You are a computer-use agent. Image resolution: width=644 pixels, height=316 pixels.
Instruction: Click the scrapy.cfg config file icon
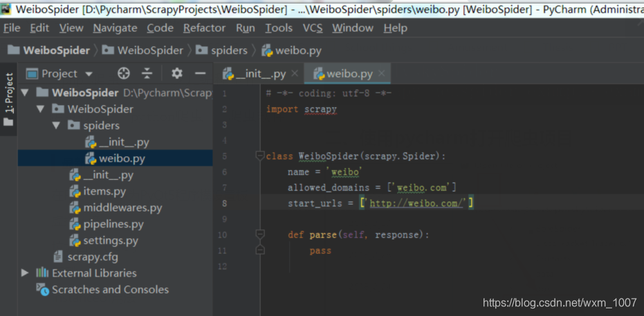point(59,257)
